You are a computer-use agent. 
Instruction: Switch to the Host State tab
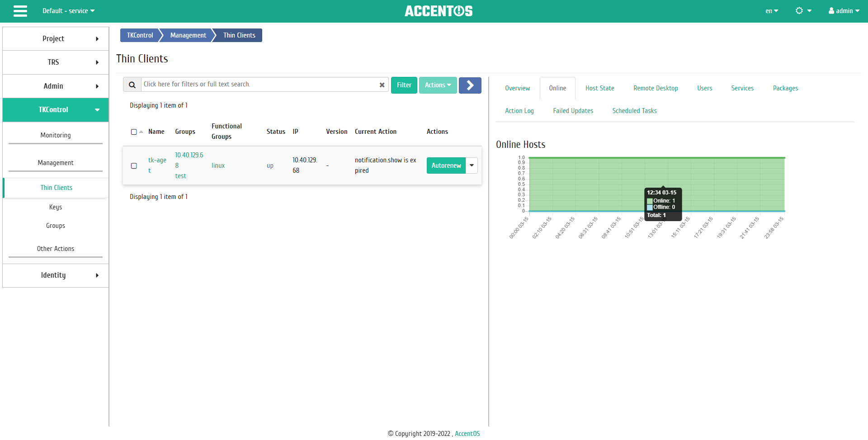[x=599, y=88]
